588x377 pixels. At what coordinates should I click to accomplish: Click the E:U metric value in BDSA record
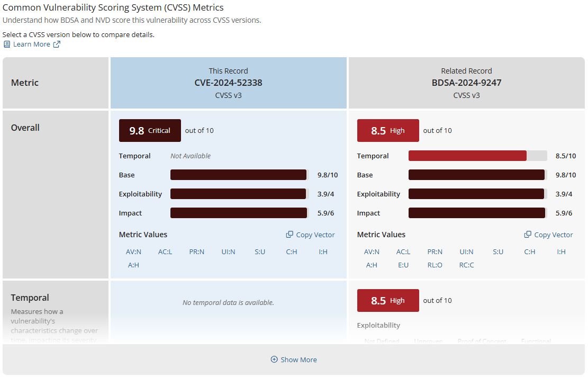tap(403, 265)
